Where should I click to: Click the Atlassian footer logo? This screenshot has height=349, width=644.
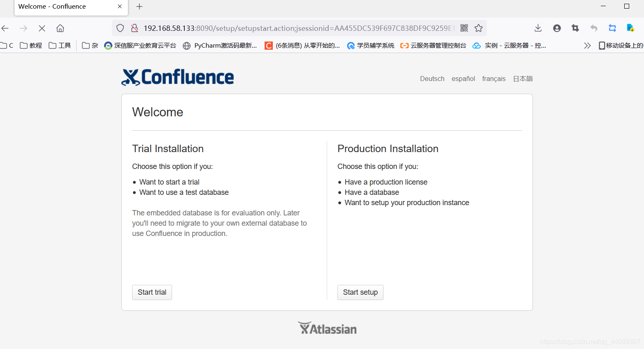coord(327,328)
